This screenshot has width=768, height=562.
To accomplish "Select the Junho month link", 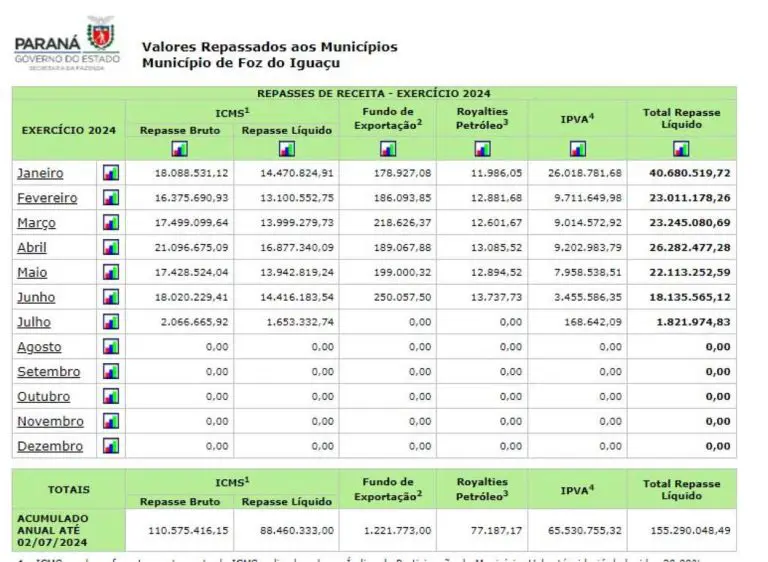I will coord(36,297).
